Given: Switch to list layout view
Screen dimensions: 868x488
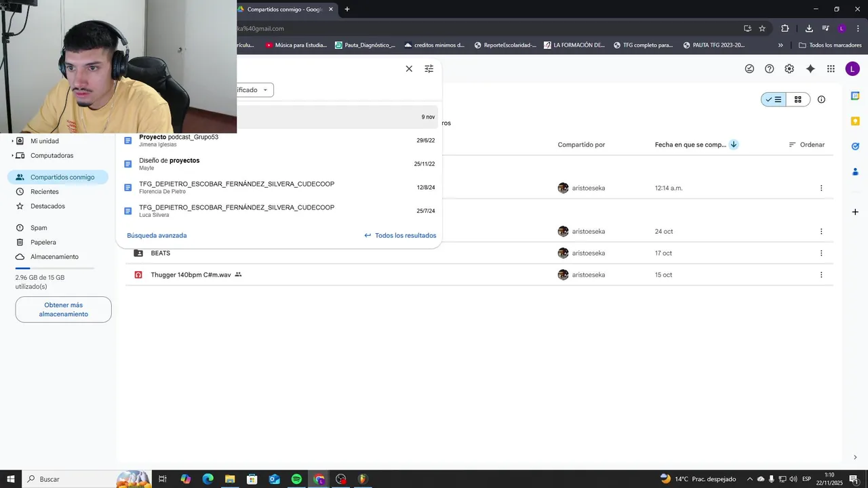Looking at the screenshot, I should [774, 100].
